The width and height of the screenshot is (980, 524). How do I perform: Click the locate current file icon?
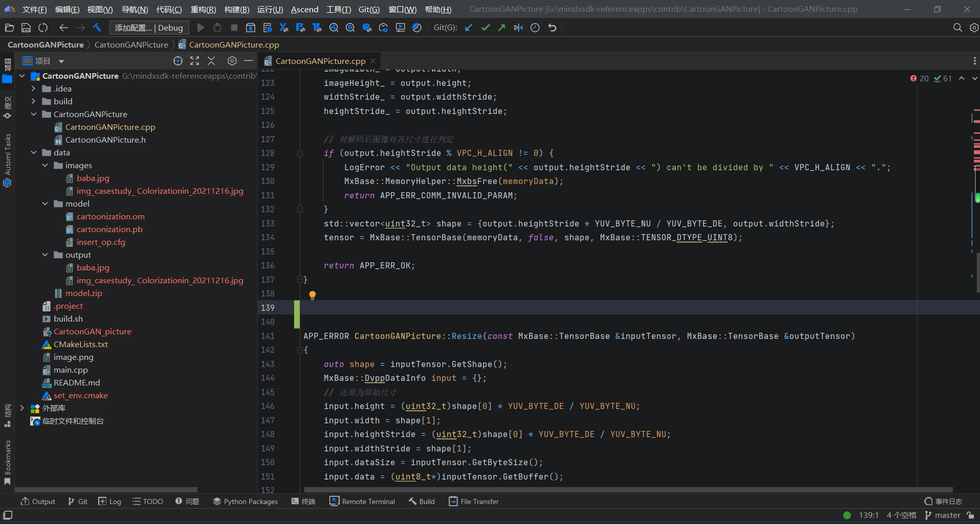pyautogui.click(x=178, y=61)
